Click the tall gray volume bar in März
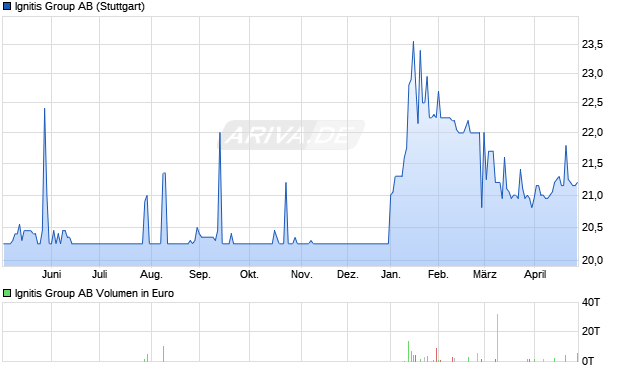The image size is (620, 371). 497,338
